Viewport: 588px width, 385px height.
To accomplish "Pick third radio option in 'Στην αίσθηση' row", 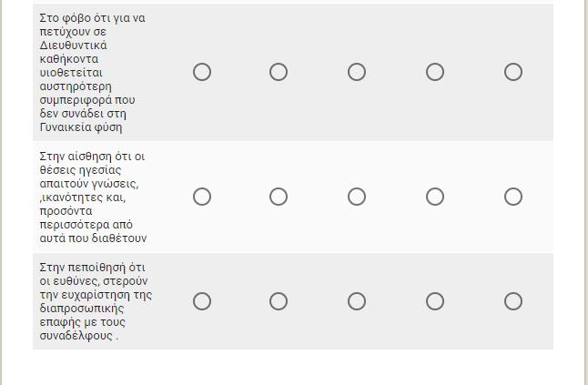I will point(357,197).
